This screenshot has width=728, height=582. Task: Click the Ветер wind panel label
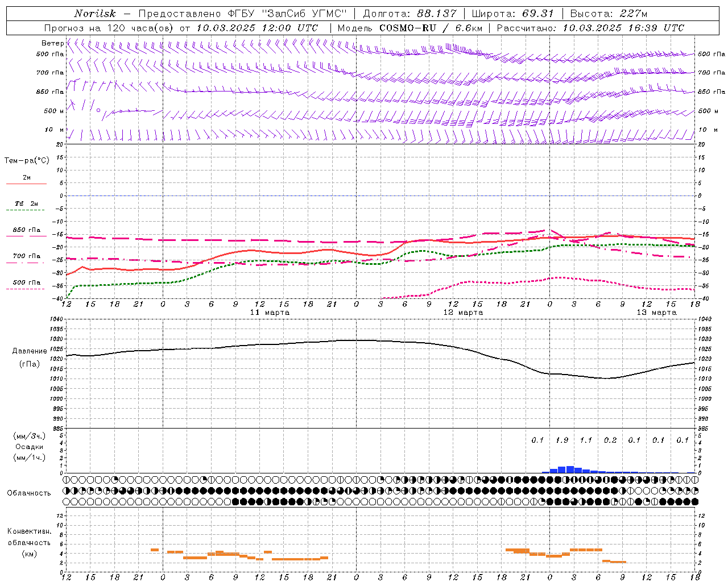pos(53,43)
